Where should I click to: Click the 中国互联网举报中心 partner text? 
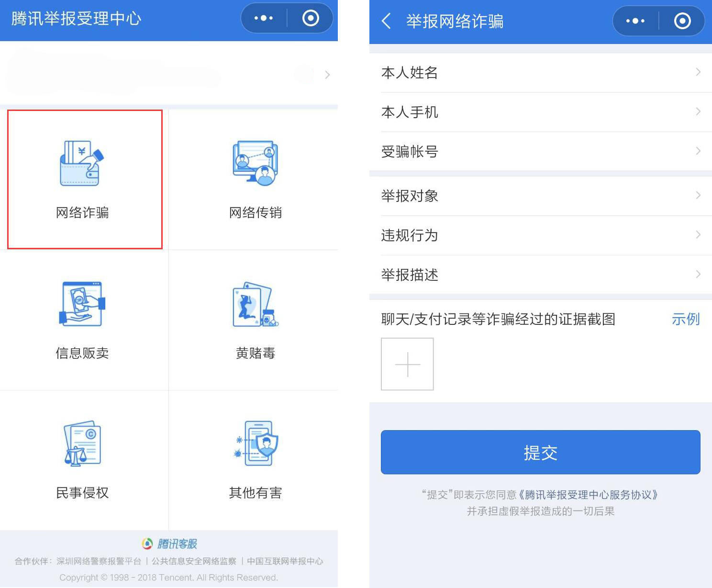(285, 561)
